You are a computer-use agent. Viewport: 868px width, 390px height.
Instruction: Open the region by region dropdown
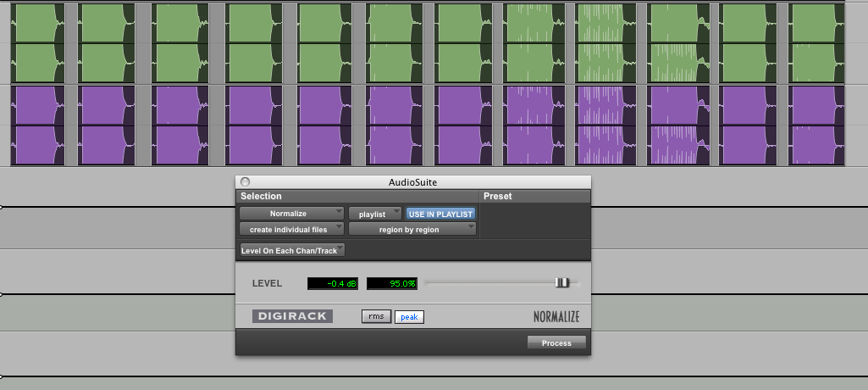(x=412, y=229)
